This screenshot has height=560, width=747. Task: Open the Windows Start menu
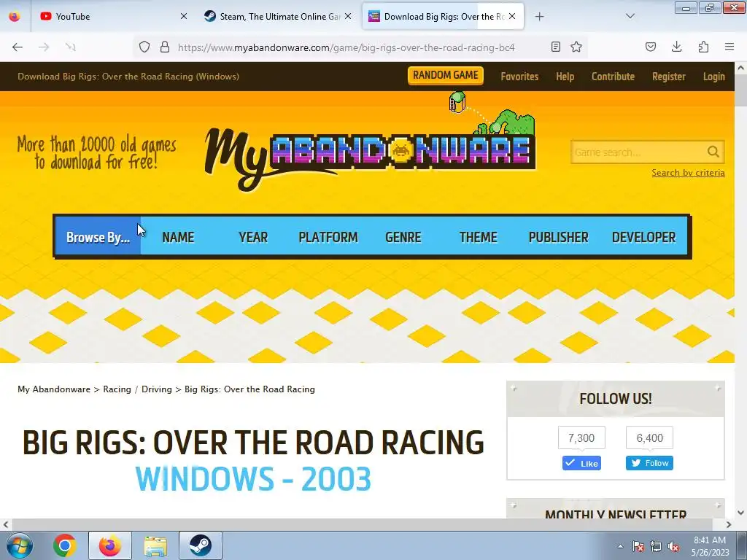(18, 545)
